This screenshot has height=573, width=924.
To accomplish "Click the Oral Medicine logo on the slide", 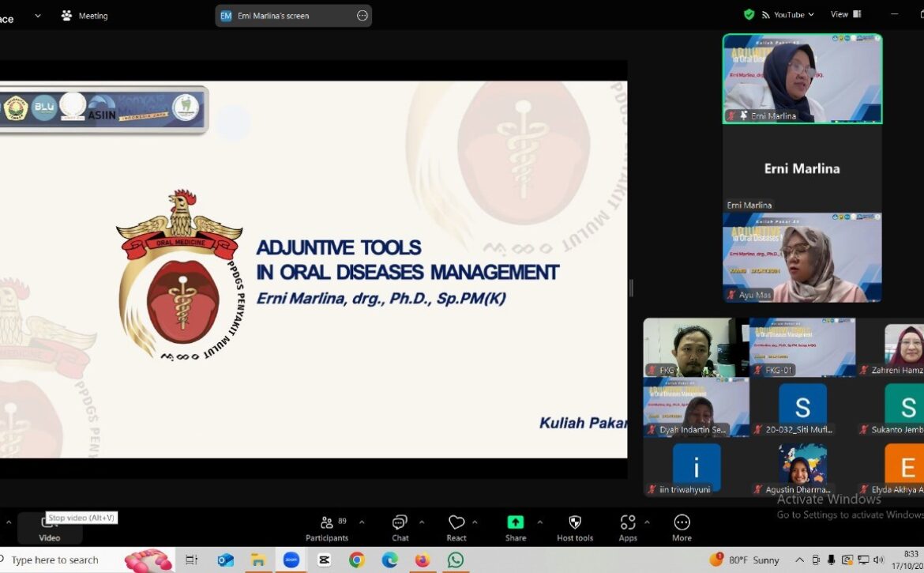I will 180,275.
